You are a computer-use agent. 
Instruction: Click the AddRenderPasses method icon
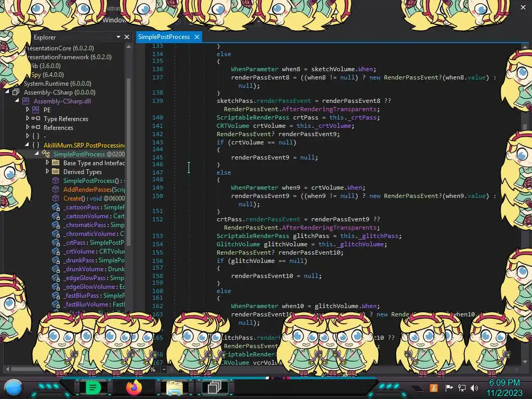coord(55,189)
